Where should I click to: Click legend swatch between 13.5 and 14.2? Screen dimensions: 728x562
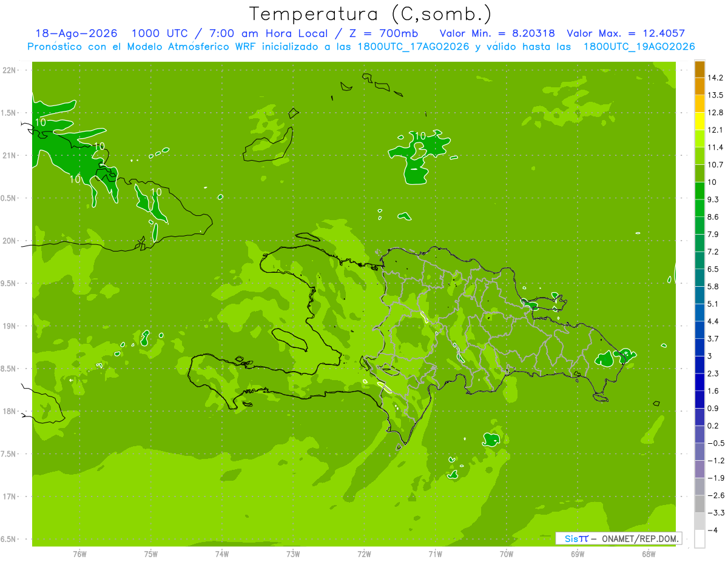pyautogui.click(x=699, y=86)
